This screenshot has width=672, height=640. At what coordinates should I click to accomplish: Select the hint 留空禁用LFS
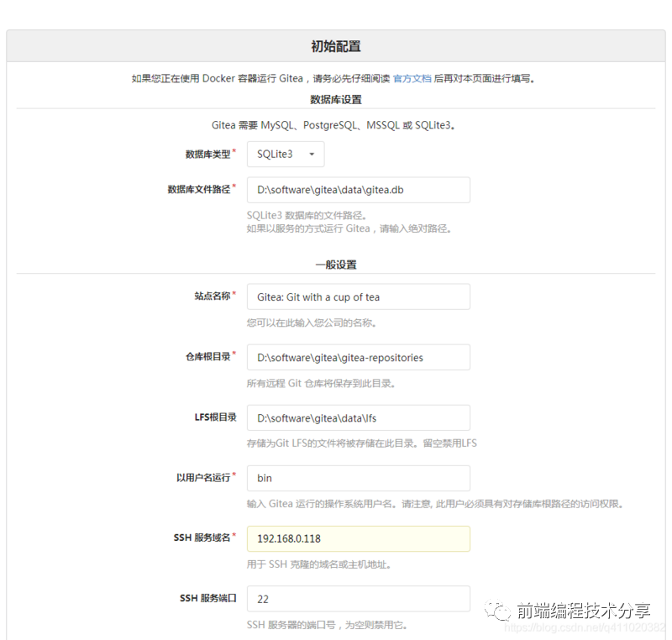point(449,443)
